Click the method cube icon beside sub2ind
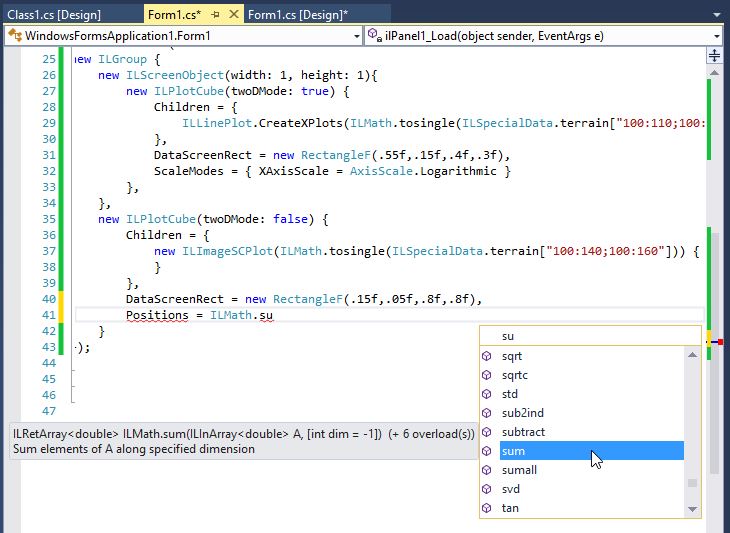Screen dimensions: 730x533 pyautogui.click(x=487, y=413)
